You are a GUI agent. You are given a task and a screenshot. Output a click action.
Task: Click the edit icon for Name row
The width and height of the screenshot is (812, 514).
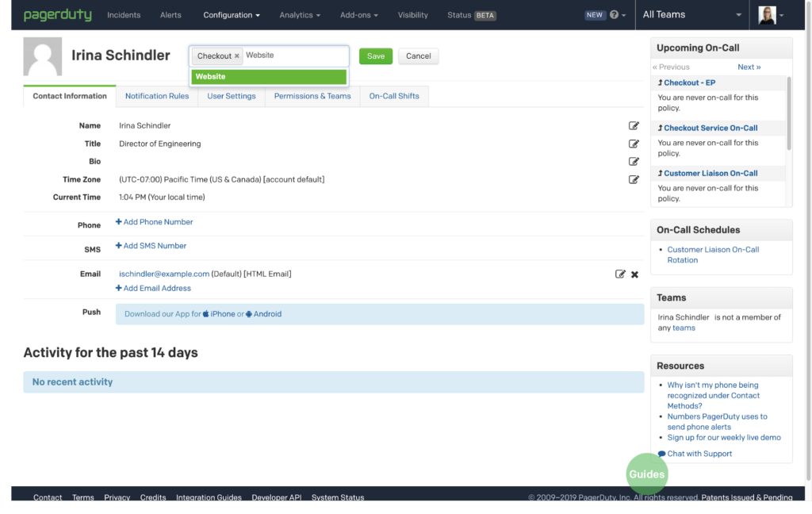pos(634,125)
